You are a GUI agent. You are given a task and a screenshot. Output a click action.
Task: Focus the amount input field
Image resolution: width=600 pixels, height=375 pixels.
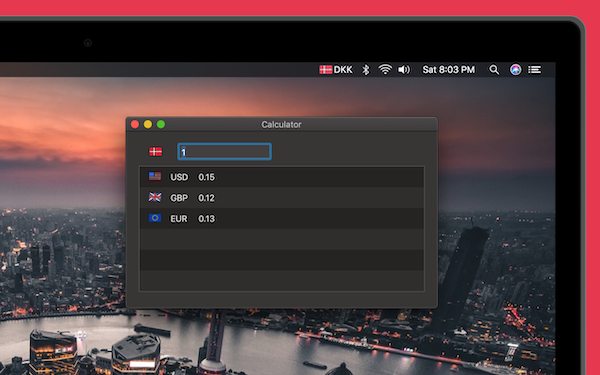point(225,152)
